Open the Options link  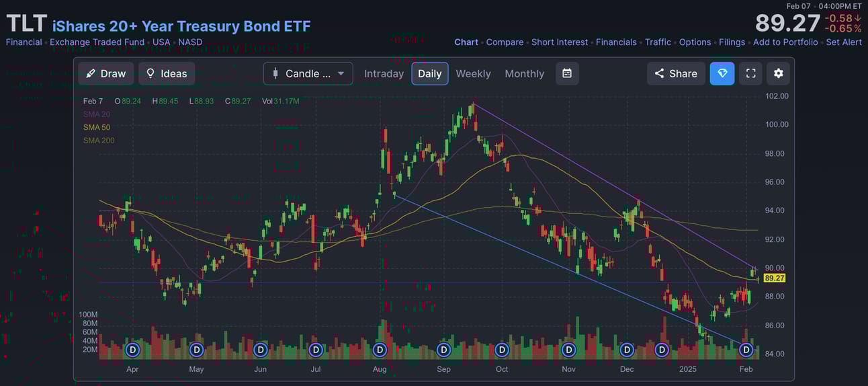point(695,42)
